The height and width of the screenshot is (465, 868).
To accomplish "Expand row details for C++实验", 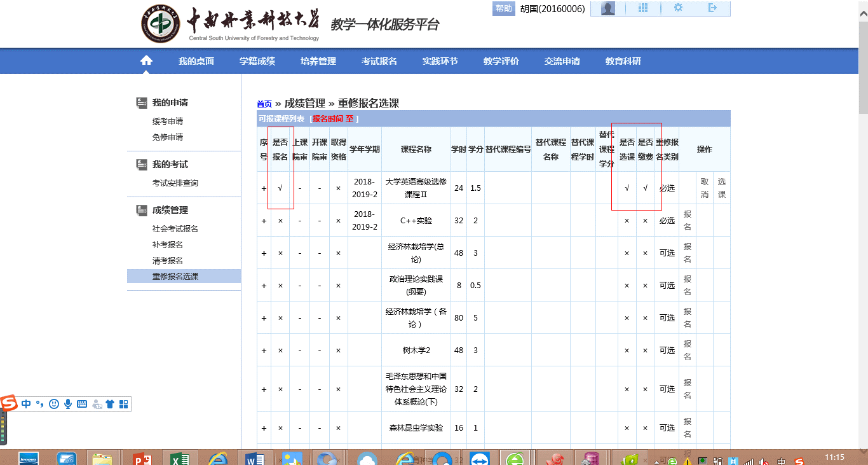I will point(264,221).
